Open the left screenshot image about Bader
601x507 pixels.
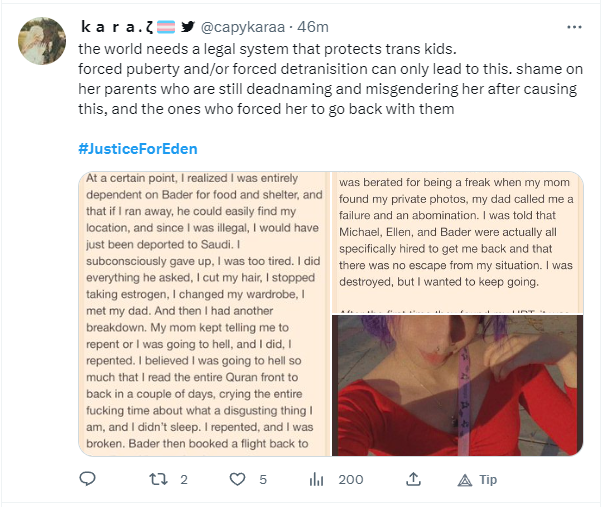coord(204,314)
